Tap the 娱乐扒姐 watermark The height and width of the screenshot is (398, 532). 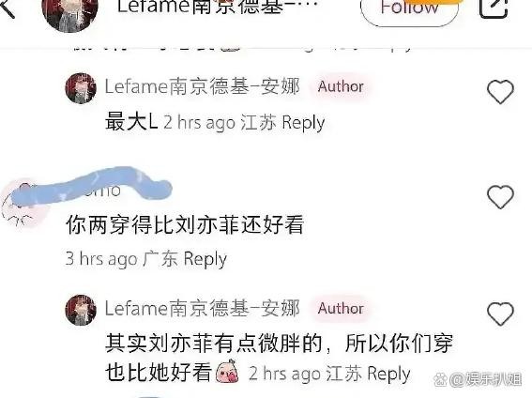point(478,379)
